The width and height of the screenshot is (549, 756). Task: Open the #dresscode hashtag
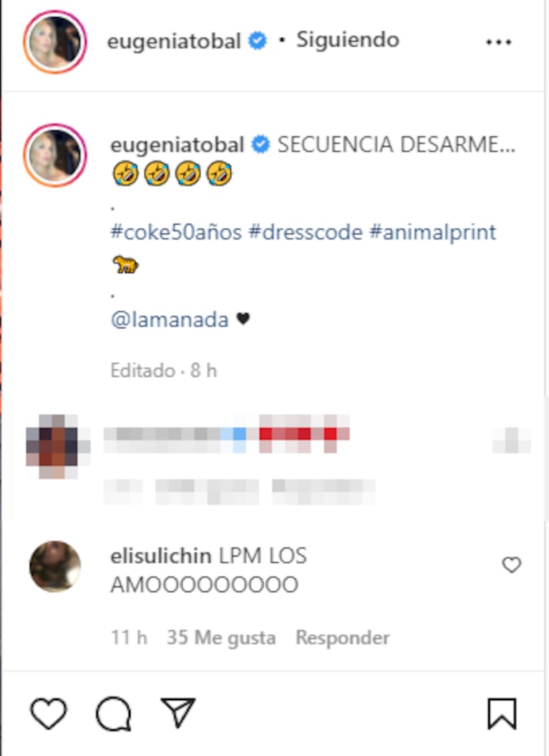coord(306,232)
